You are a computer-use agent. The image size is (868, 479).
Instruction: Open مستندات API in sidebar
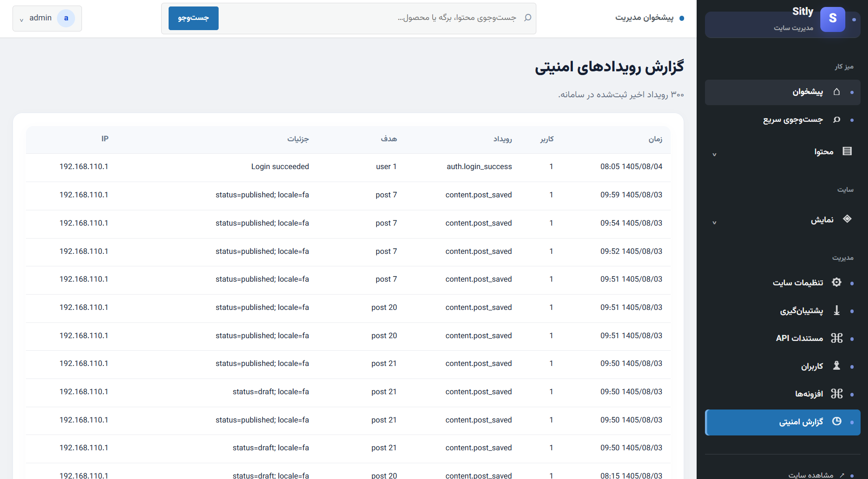[782, 338]
